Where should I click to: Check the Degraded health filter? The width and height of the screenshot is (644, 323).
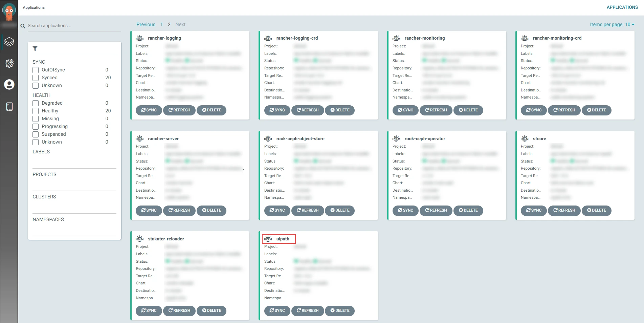pos(36,103)
